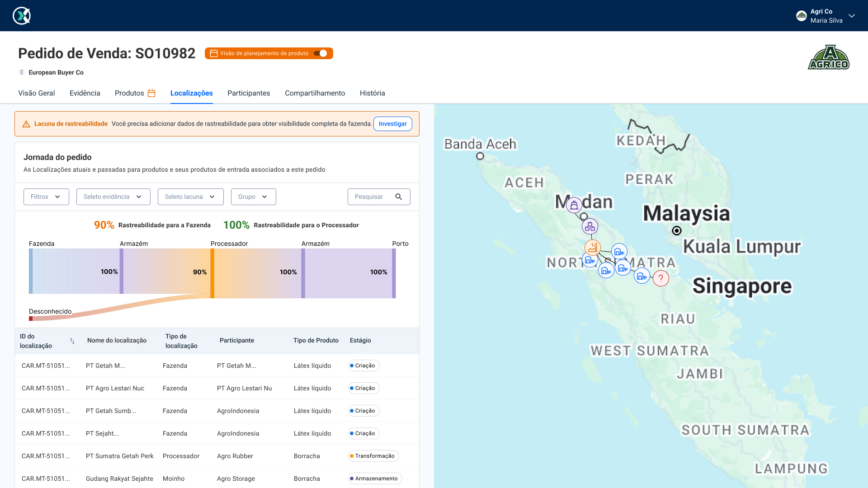Image resolution: width=868 pixels, height=488 pixels.
Task: Click the search magnifier icon
Action: 398,197
